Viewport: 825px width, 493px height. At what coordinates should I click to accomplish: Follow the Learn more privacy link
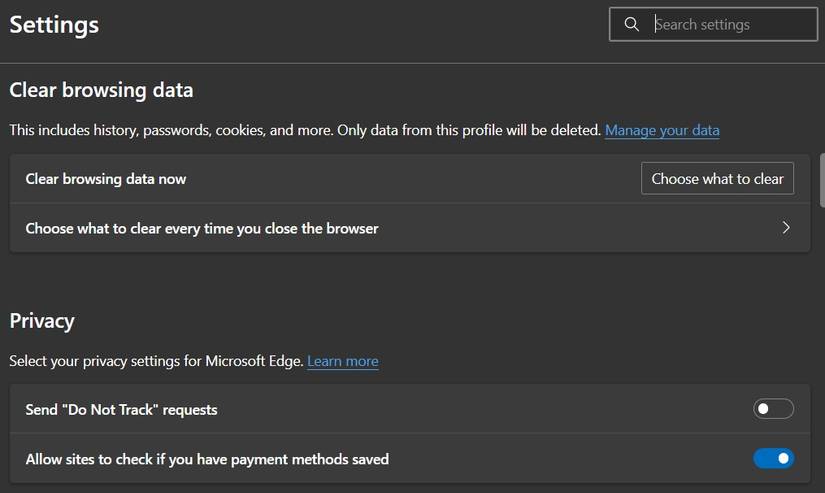click(x=343, y=361)
